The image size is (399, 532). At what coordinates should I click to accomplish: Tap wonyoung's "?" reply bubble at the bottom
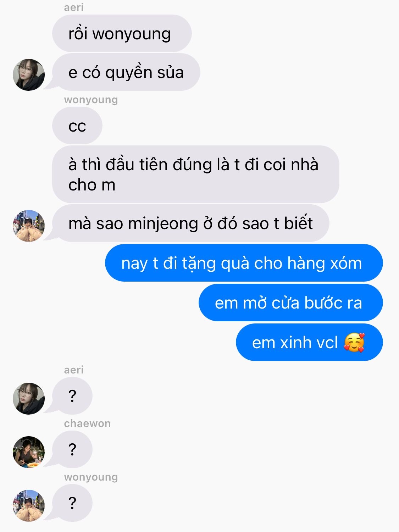pos(72,503)
